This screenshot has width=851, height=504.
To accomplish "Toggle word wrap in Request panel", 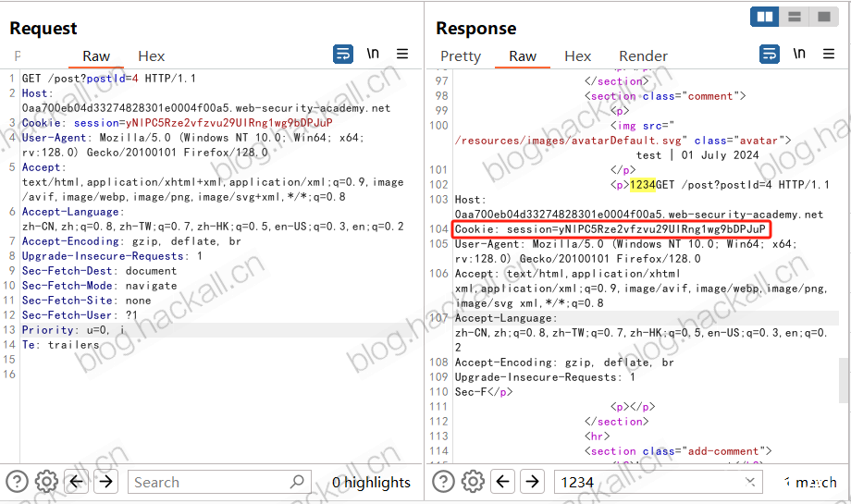I will coord(343,54).
